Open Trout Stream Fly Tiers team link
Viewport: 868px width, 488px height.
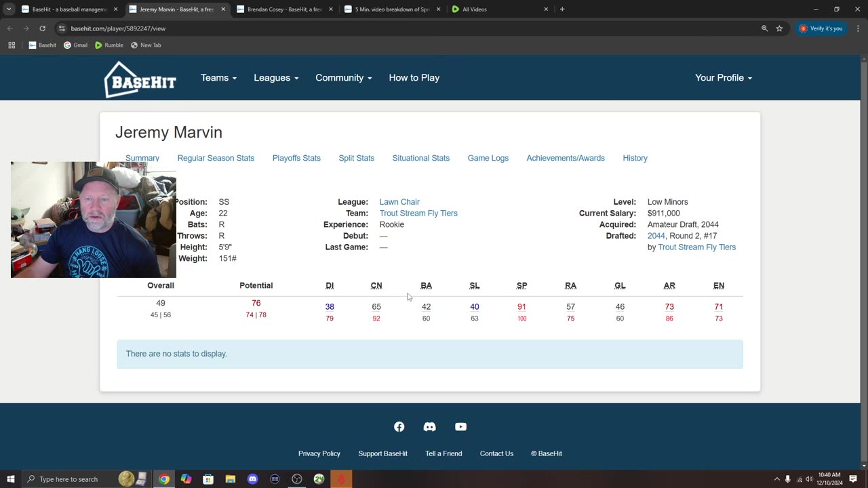(x=418, y=213)
